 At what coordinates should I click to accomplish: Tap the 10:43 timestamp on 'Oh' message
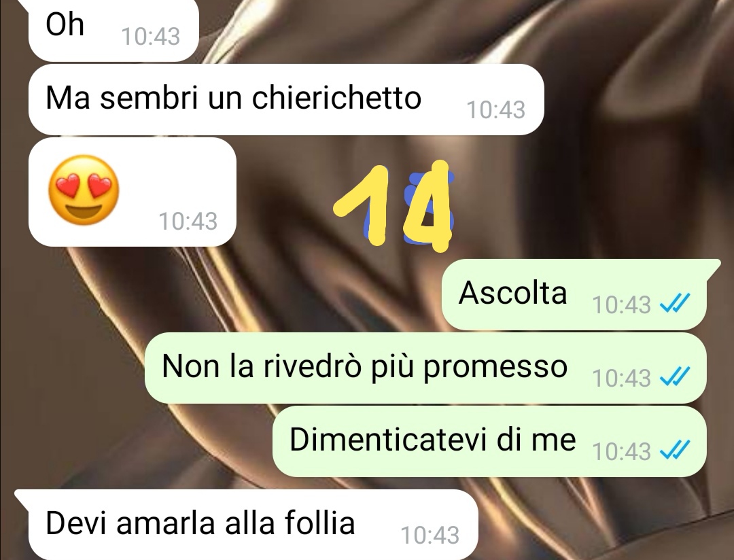151,37
